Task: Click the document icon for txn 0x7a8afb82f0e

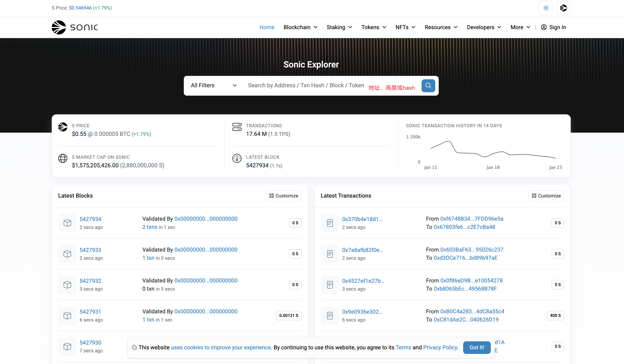Action: [330, 254]
